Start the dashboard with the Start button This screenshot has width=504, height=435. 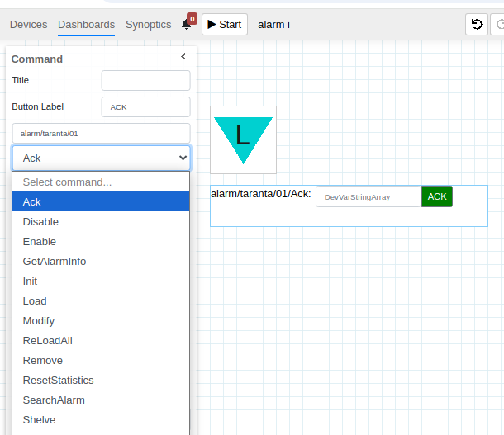pyautogui.click(x=225, y=25)
